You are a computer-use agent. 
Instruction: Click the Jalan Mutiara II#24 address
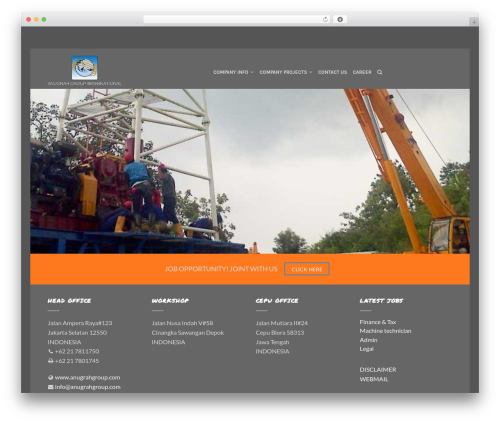[282, 323]
